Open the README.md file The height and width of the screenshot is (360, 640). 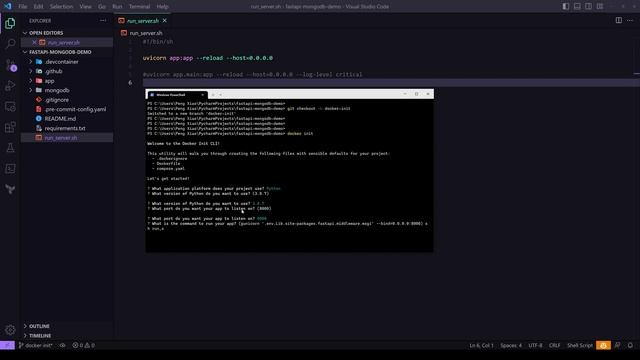coord(60,119)
